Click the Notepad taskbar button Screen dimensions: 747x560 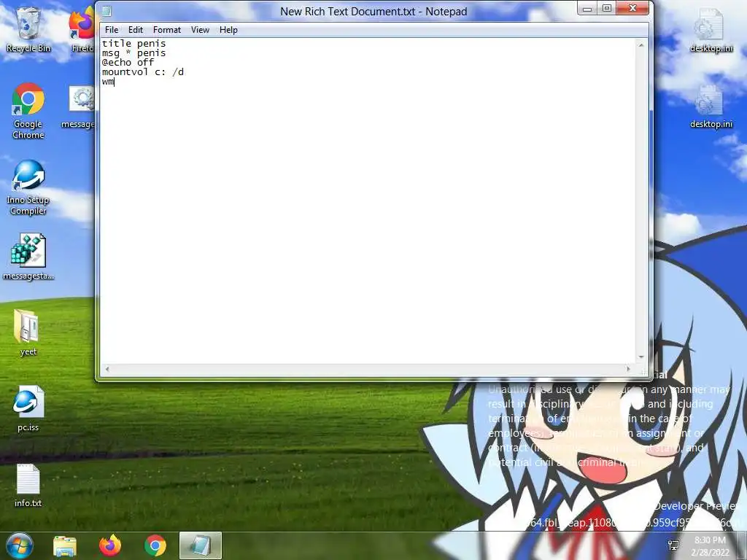pyautogui.click(x=201, y=545)
